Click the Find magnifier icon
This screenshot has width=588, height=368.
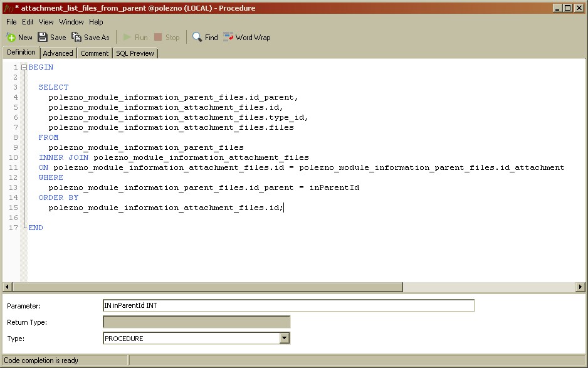click(197, 37)
